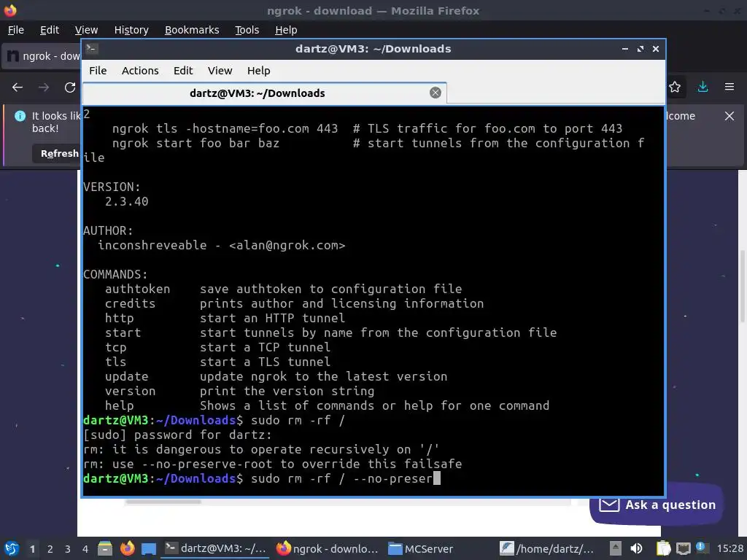Go back in Firefox
The width and height of the screenshot is (747, 560).
18,87
